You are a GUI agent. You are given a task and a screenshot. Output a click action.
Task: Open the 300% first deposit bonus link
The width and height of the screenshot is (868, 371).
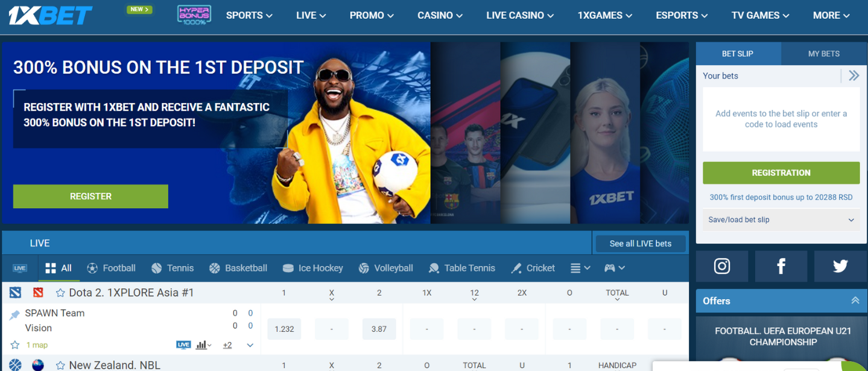(781, 197)
